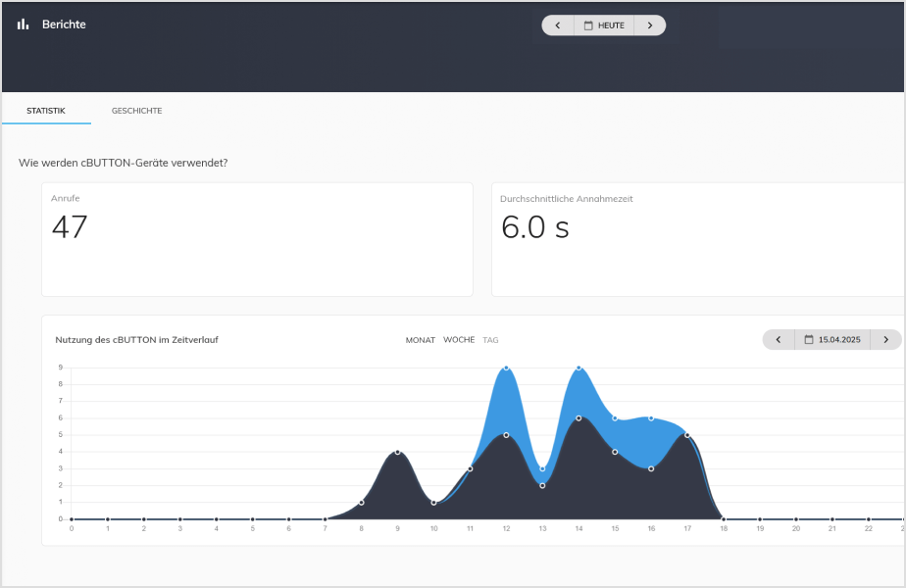Click the Berichte bar chart icon
The height and width of the screenshot is (588, 906).
pyautogui.click(x=23, y=24)
